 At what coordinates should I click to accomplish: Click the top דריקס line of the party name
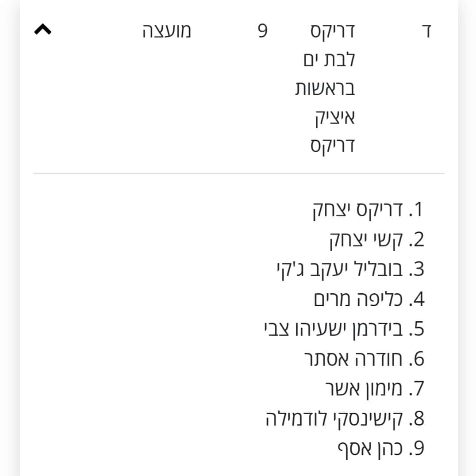click(332, 31)
